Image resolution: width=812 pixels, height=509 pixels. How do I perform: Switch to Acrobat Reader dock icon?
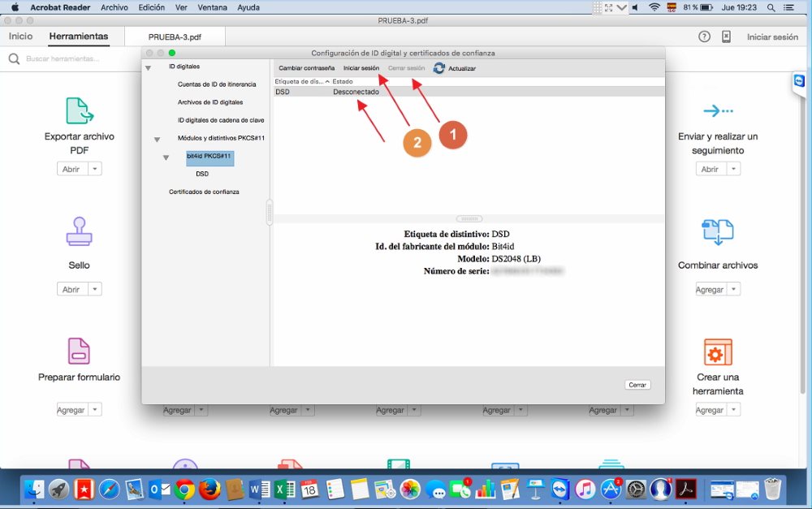point(685,489)
